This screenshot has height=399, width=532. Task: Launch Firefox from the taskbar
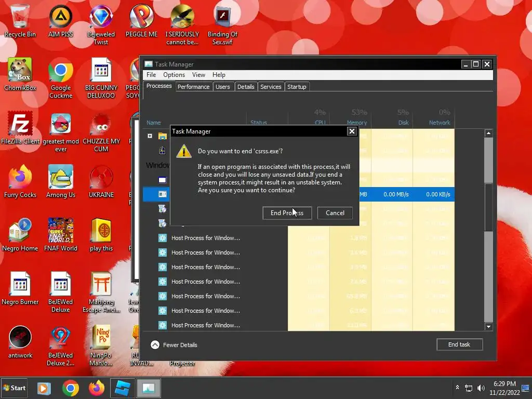coord(97,388)
